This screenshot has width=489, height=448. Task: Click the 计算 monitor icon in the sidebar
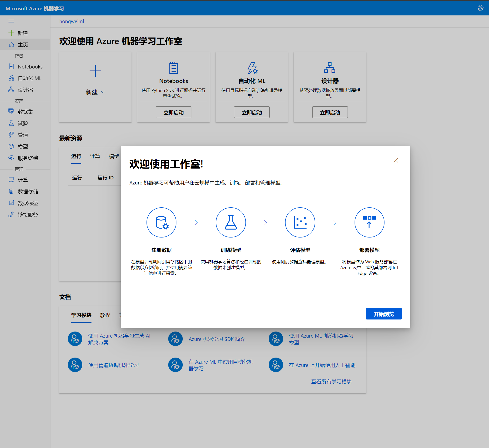pyautogui.click(x=11, y=180)
